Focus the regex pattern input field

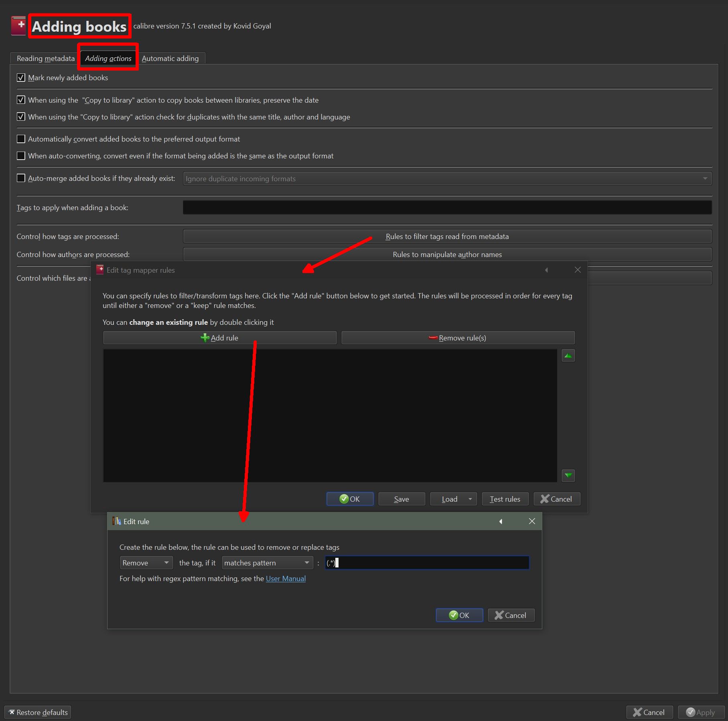pos(427,563)
